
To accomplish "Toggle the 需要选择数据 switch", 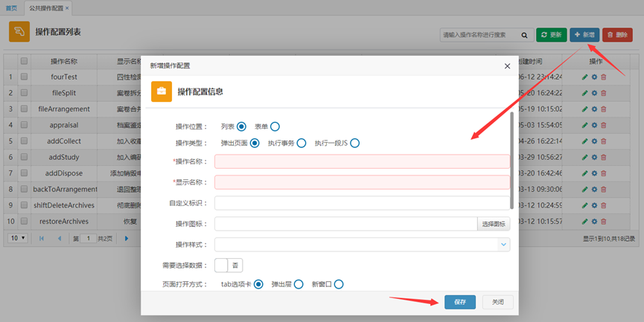I will click(x=229, y=265).
